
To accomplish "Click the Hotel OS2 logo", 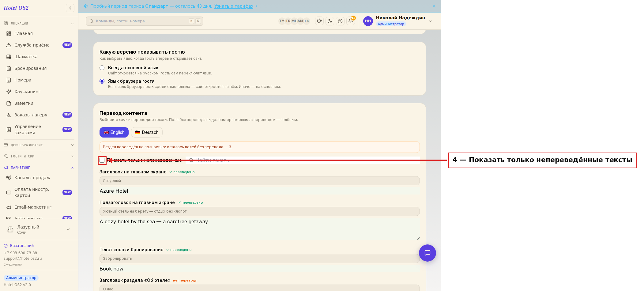I will 16,8.
